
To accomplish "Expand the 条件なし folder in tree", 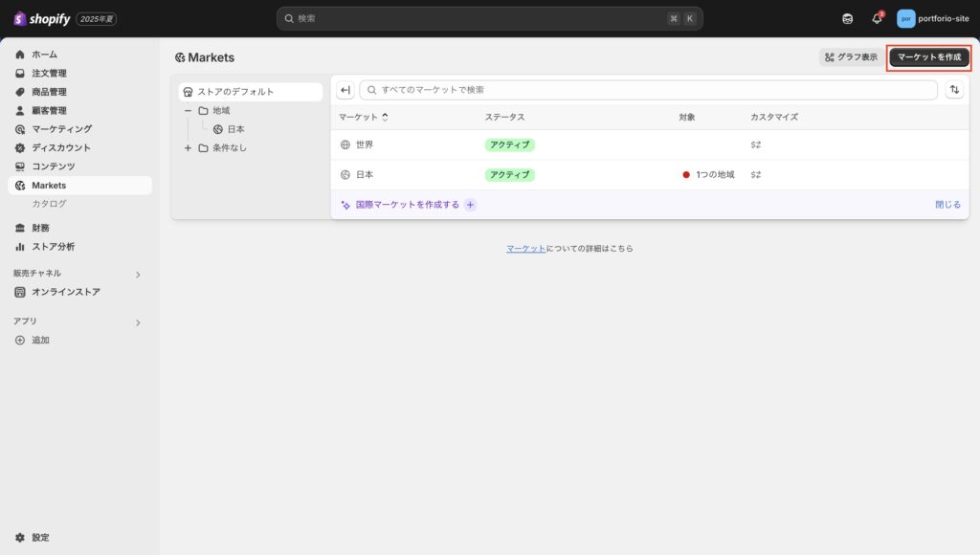I will pyautogui.click(x=188, y=148).
